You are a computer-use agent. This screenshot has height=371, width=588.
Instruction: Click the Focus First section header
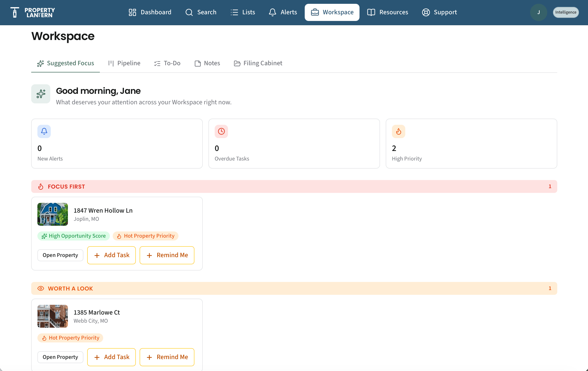click(x=294, y=186)
